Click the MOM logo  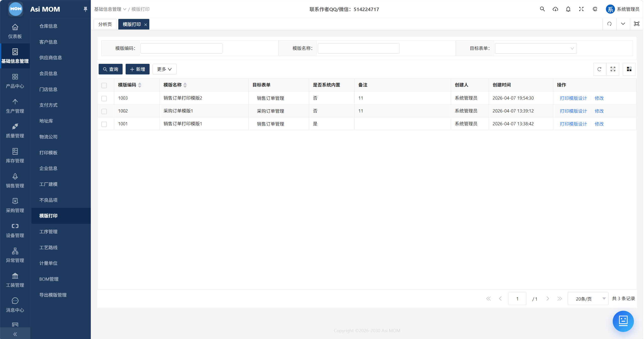pos(16,9)
